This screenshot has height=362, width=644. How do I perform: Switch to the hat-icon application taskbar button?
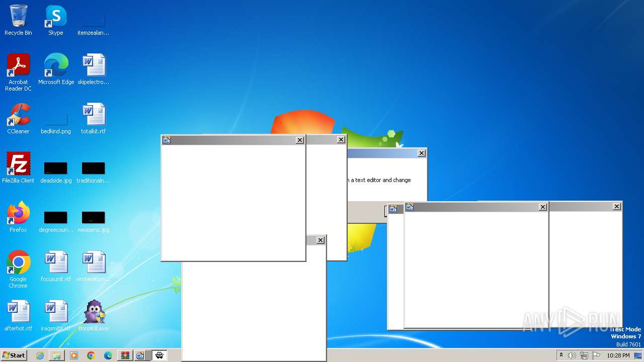(159, 355)
